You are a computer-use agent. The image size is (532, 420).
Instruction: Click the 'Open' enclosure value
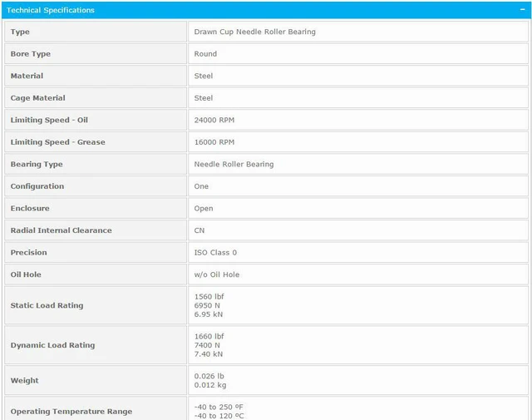click(204, 209)
